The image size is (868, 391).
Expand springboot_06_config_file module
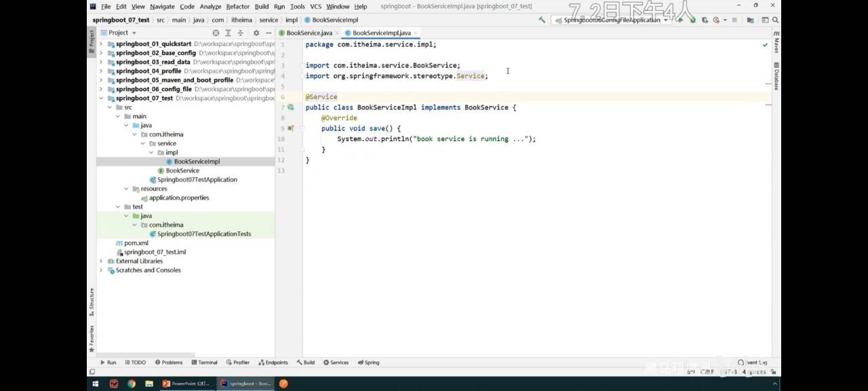click(x=101, y=89)
